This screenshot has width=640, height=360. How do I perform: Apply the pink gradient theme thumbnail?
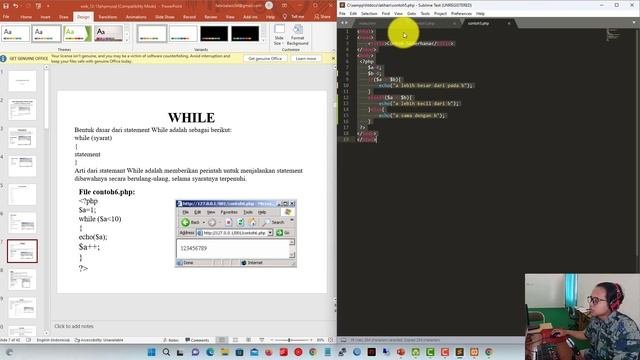108,33
